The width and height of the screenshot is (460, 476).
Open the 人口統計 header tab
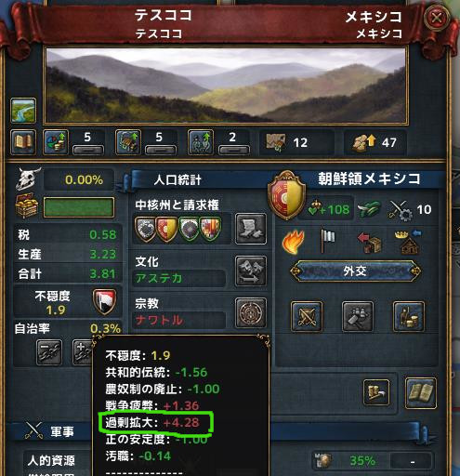(177, 179)
